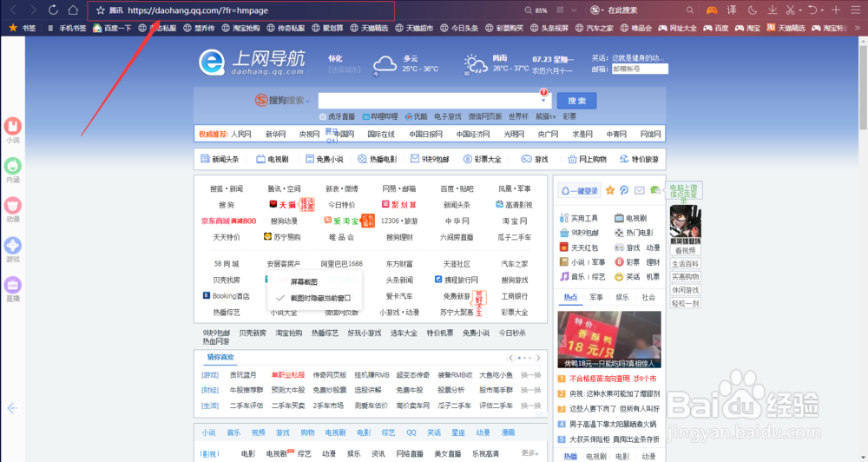Click the Sogou search engine icon in toolbar
868x462 pixels.
pos(595,10)
